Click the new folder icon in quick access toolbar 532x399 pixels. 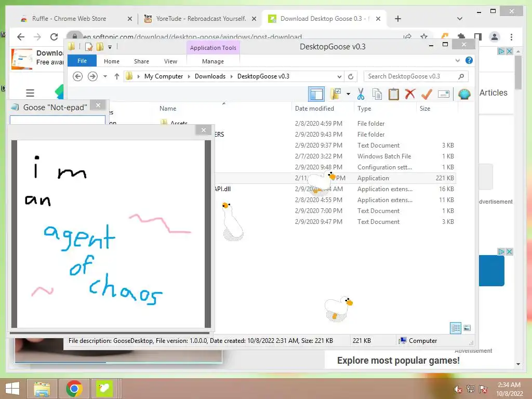(100, 47)
